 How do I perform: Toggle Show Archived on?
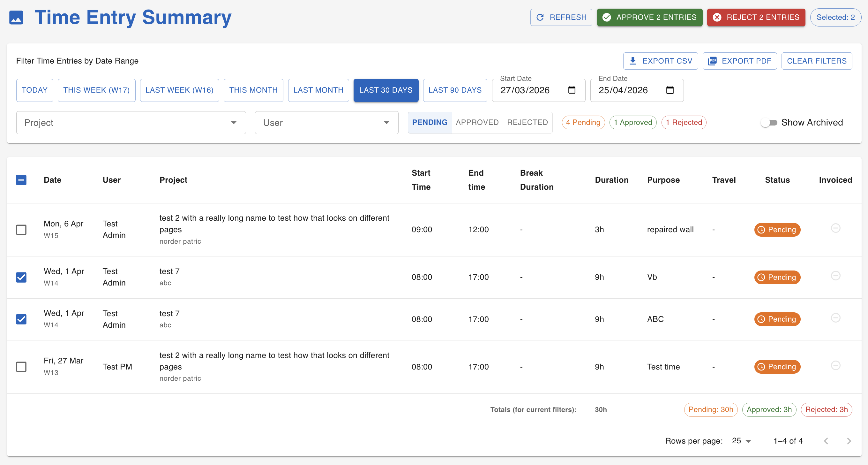[x=770, y=122]
